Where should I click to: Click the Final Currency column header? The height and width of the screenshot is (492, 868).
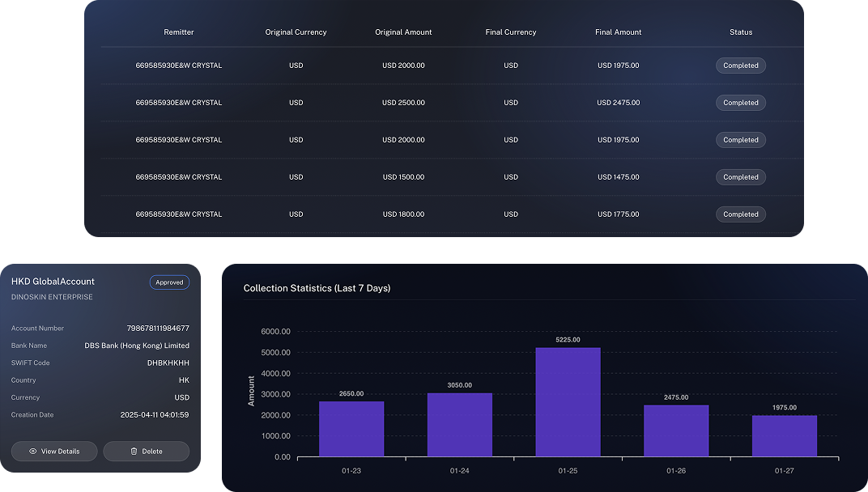point(510,32)
